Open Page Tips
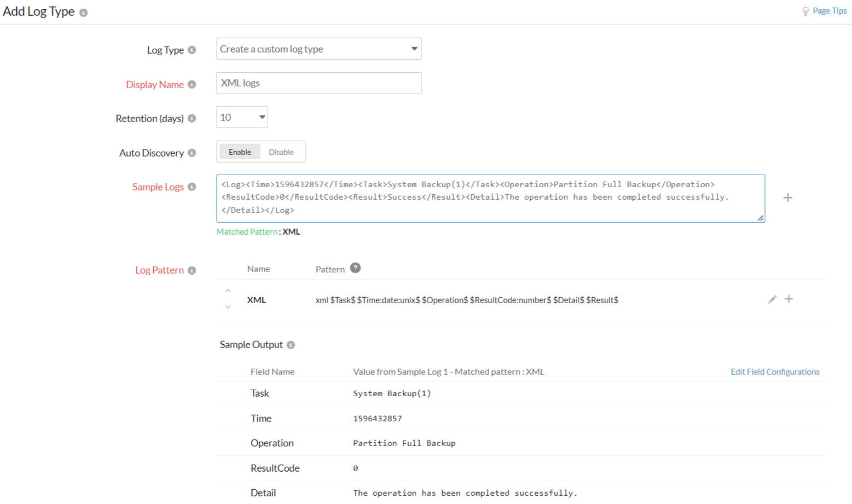 click(829, 11)
